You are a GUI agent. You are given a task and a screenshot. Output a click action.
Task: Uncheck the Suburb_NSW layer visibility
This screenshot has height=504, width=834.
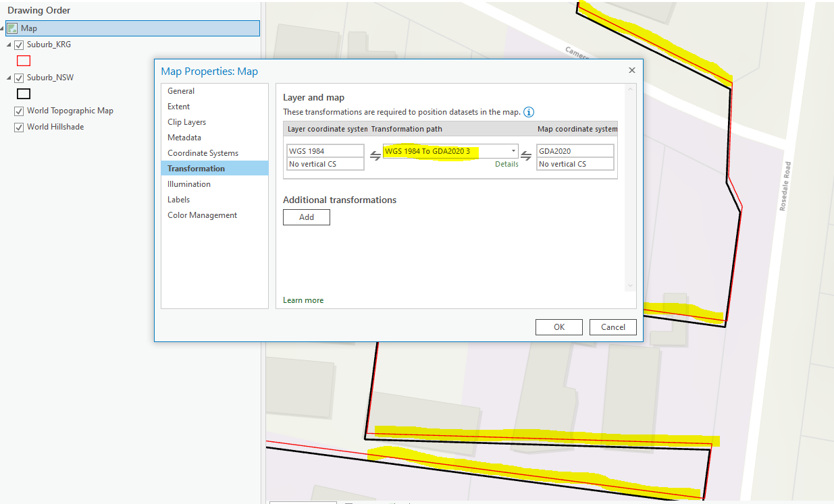[x=19, y=77]
